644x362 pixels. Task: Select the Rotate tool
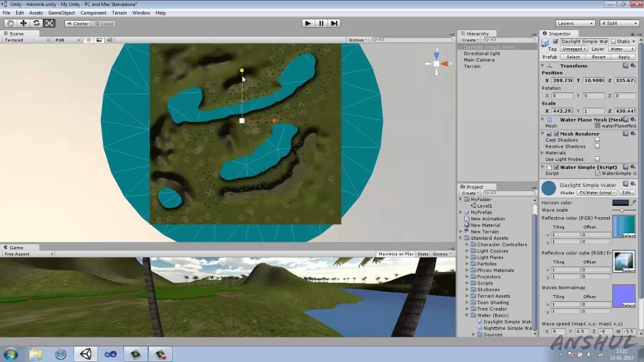(x=36, y=23)
